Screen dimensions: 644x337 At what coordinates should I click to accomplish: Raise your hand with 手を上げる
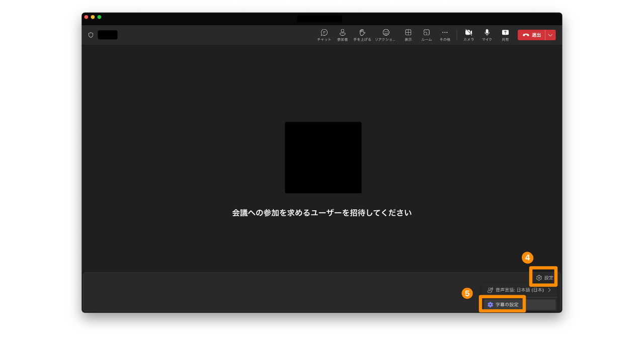pos(362,35)
